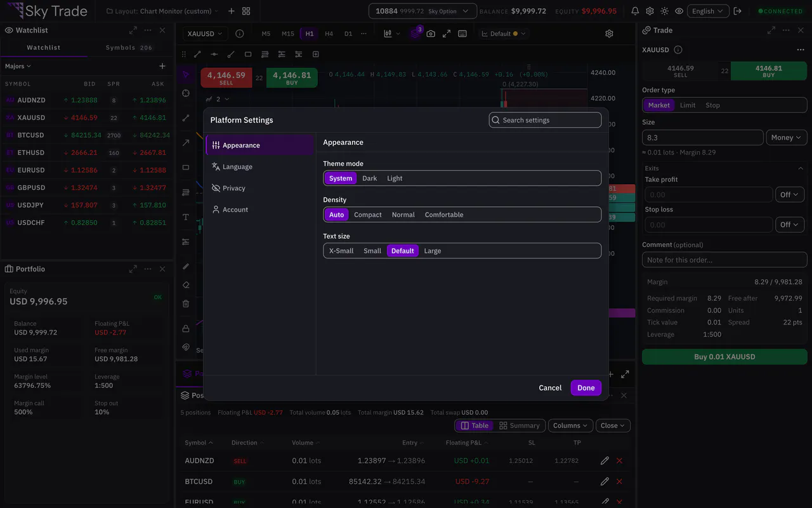The image size is (812, 508).
Task: Click the XAUUSD symbol info icon in chart toolbar
Action: (239, 34)
